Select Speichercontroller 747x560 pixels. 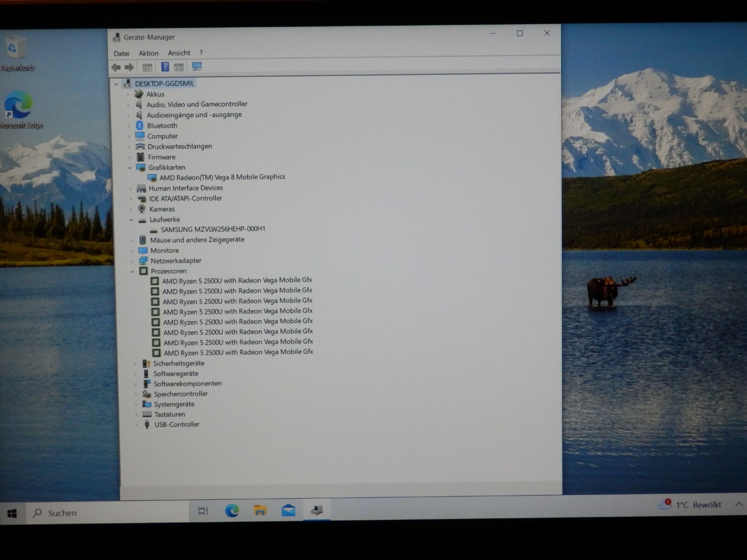tap(181, 394)
